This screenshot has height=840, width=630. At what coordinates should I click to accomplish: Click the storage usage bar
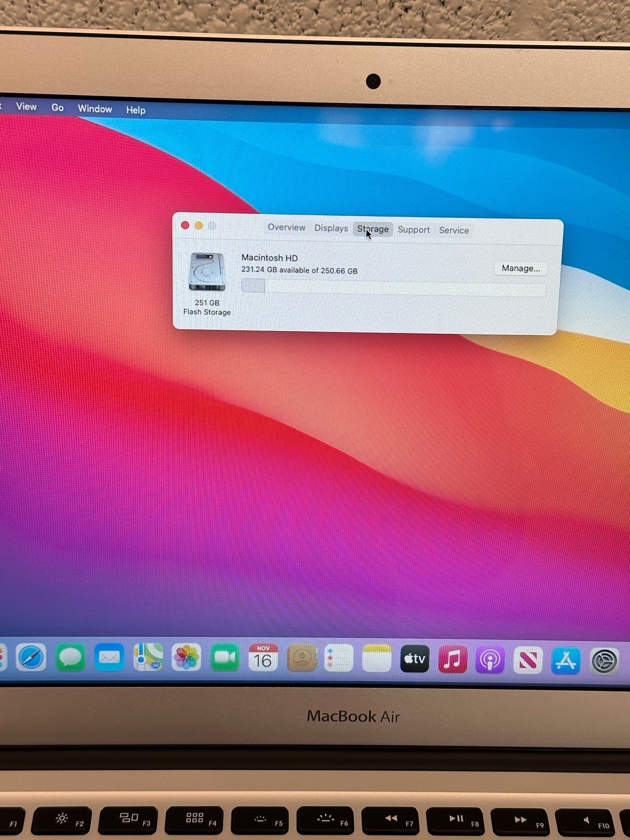tap(393, 287)
